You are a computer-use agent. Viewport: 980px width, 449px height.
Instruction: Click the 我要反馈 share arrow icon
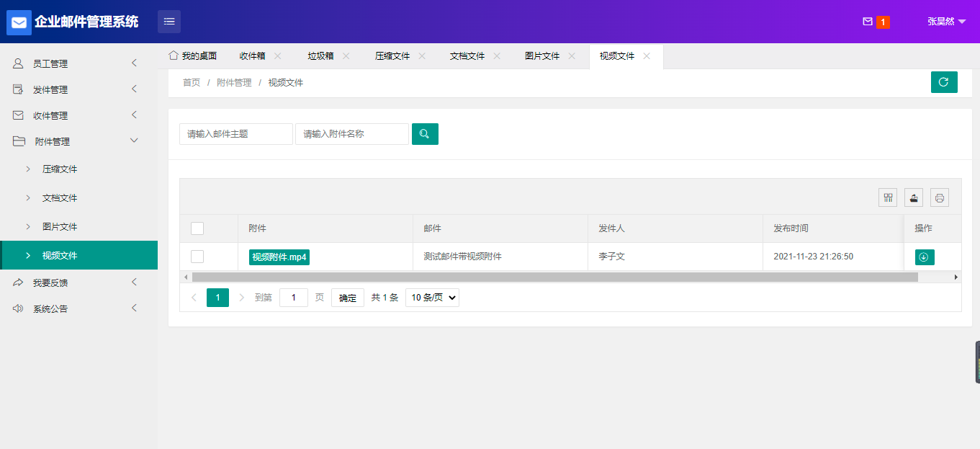[19, 283]
